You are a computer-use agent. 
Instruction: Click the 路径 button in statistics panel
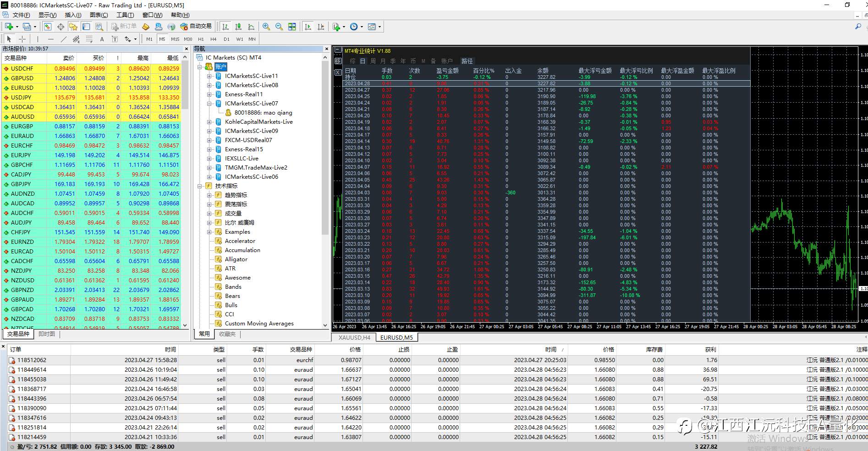coord(467,61)
